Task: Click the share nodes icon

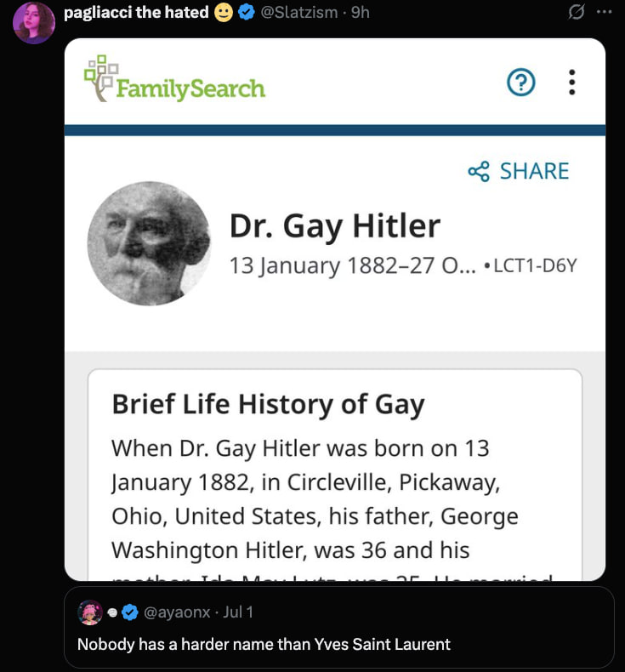Action: point(479,172)
